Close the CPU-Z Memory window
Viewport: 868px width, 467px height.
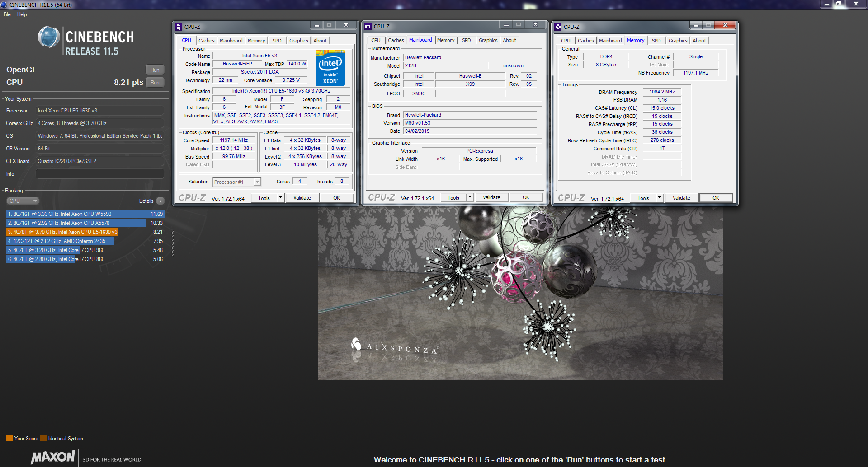tap(725, 25)
